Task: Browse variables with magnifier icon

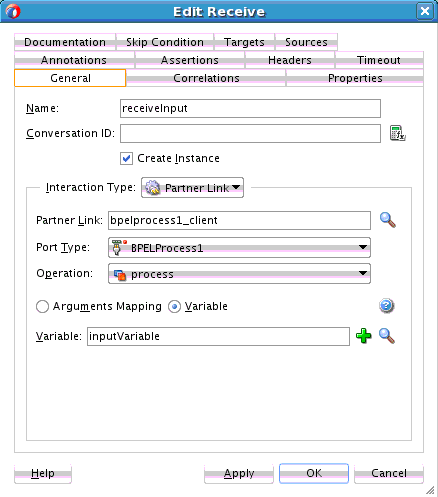Action: pos(387,336)
